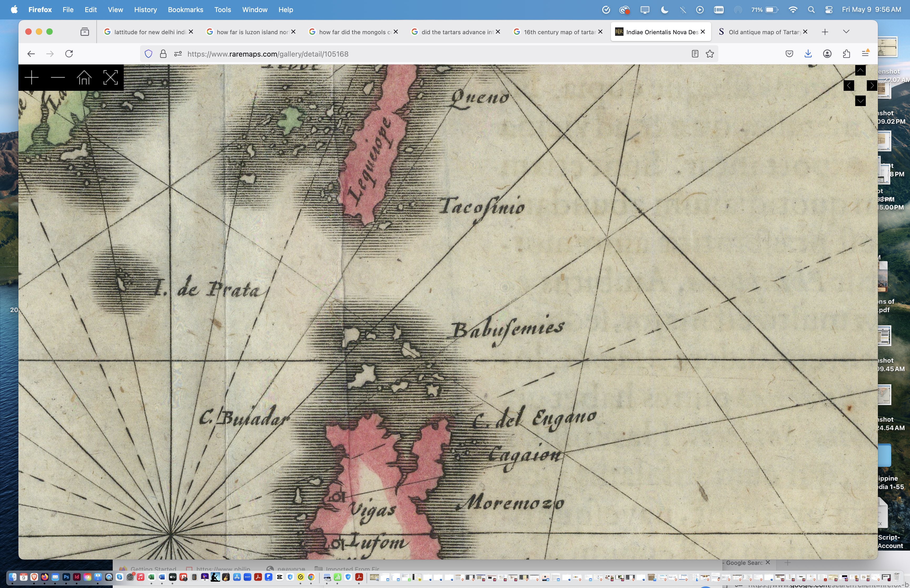This screenshot has height=588, width=910.
Task: Open the Bookmarks menu
Action: point(186,9)
